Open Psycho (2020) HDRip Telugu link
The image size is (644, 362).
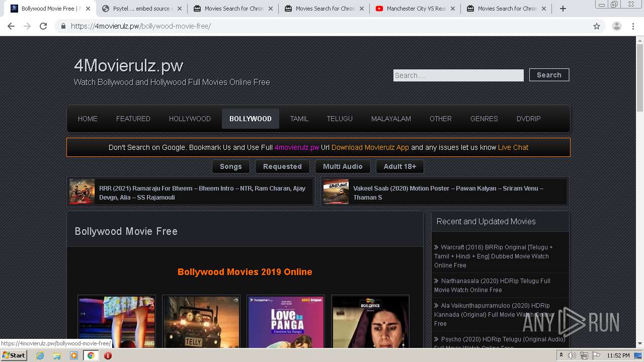pyautogui.click(x=500, y=343)
